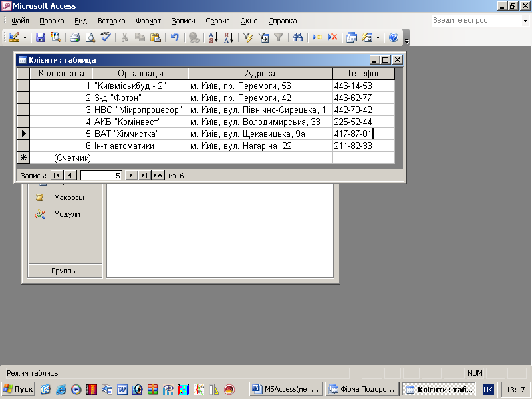Click the UK language indicator in tray
Screen dimensions: 532x399
tap(488, 390)
